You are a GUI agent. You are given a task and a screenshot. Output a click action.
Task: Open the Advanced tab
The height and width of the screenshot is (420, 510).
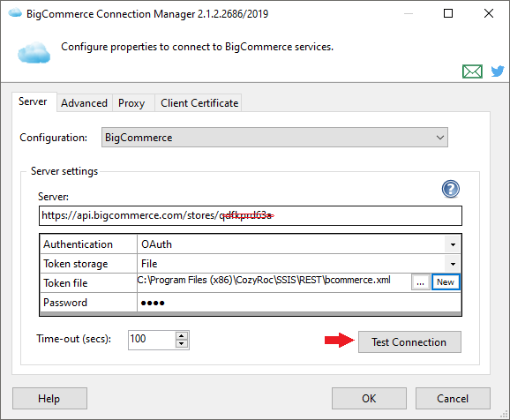84,103
